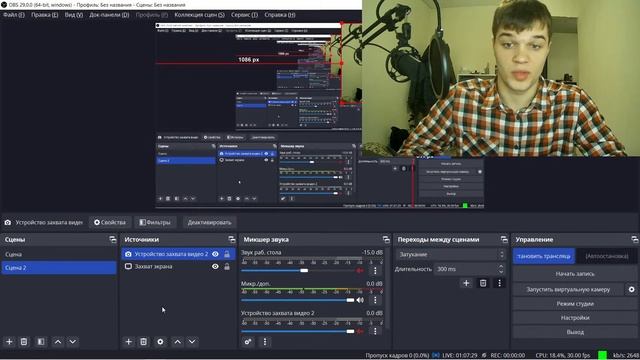This screenshot has width=640, height=360.
Task: Open options menu for Микр./доп. channel
Action: coord(375,300)
